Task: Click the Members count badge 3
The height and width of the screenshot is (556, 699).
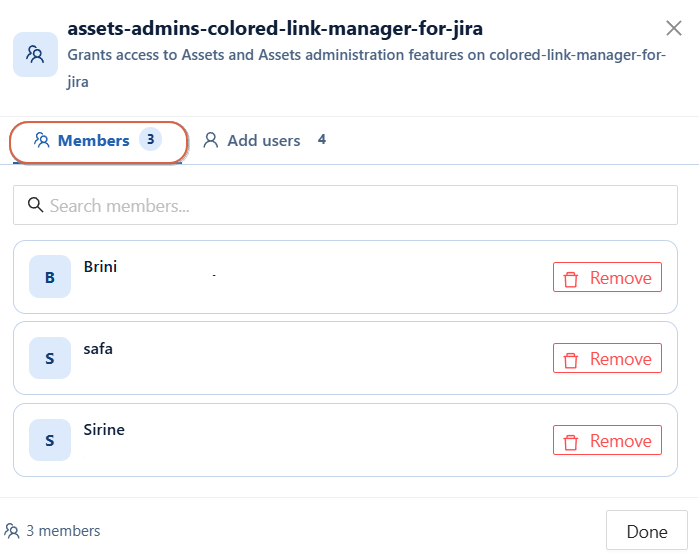Action: tap(150, 140)
